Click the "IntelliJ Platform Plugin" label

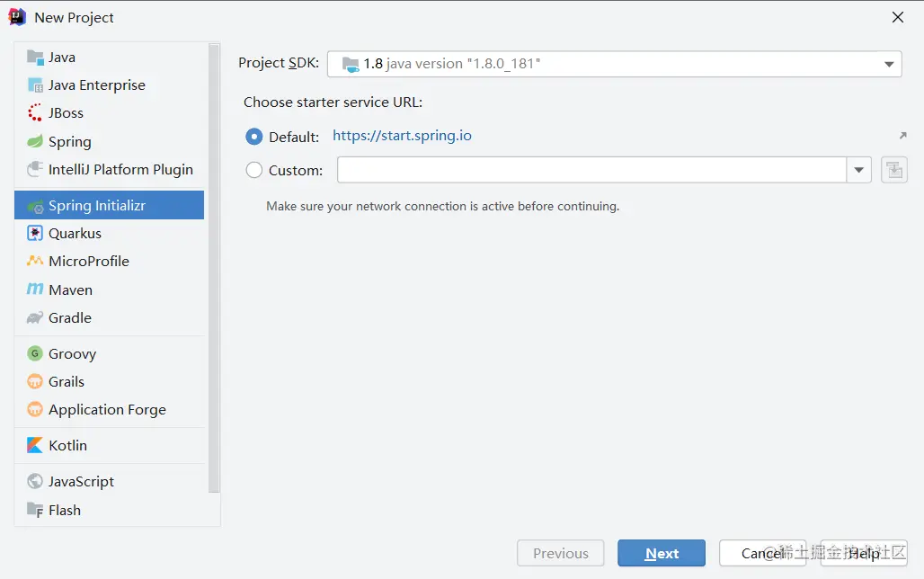[120, 170]
